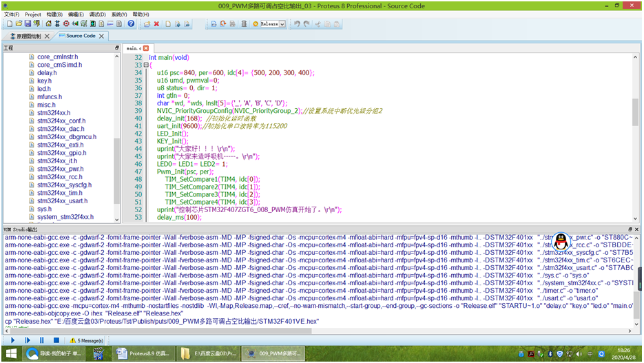Close the main.c editor tab
The height and width of the screenshot is (363, 644).
pos(146,48)
